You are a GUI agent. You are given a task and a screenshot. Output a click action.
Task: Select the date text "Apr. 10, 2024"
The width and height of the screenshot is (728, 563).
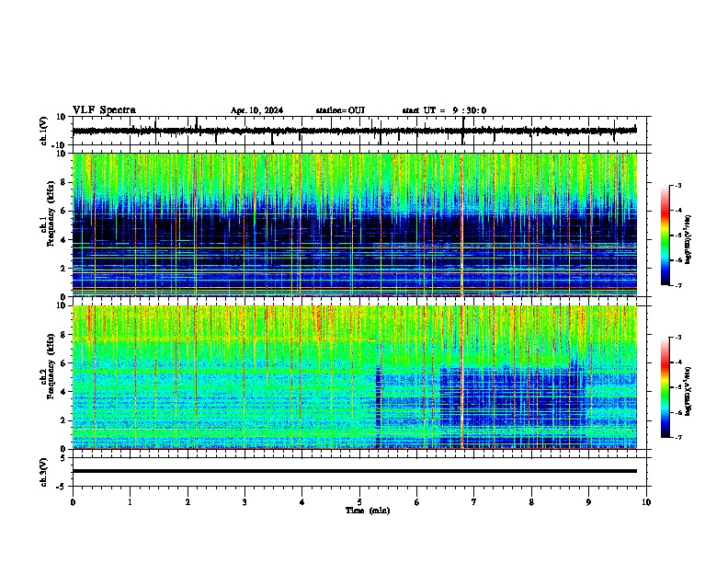256,110
